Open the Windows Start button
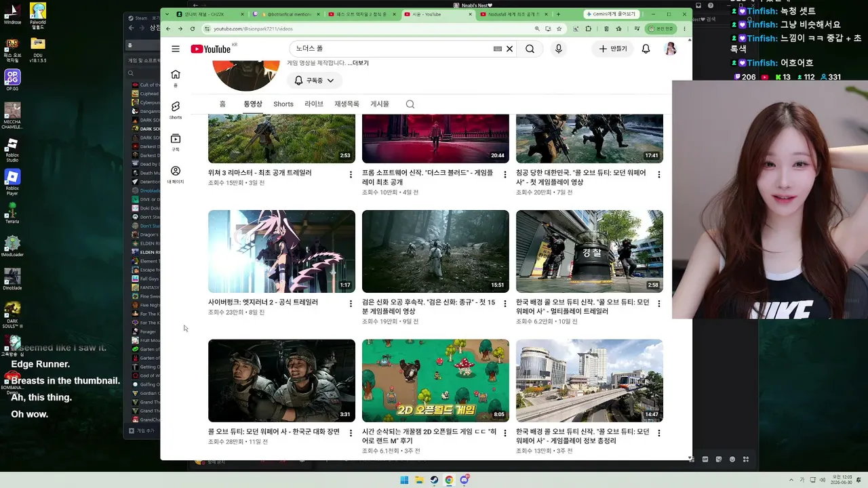The height and width of the screenshot is (488, 868). click(404, 480)
